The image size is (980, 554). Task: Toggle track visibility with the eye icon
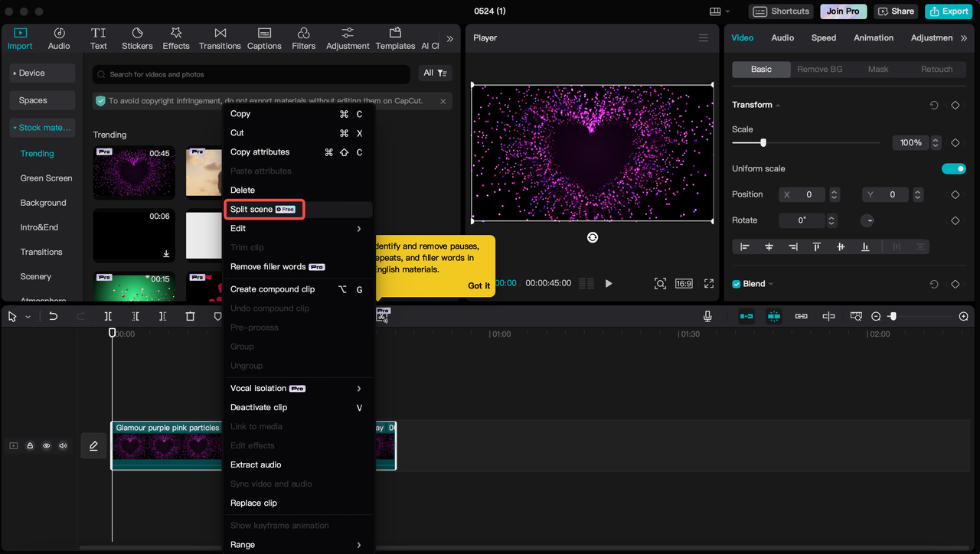pos(47,445)
